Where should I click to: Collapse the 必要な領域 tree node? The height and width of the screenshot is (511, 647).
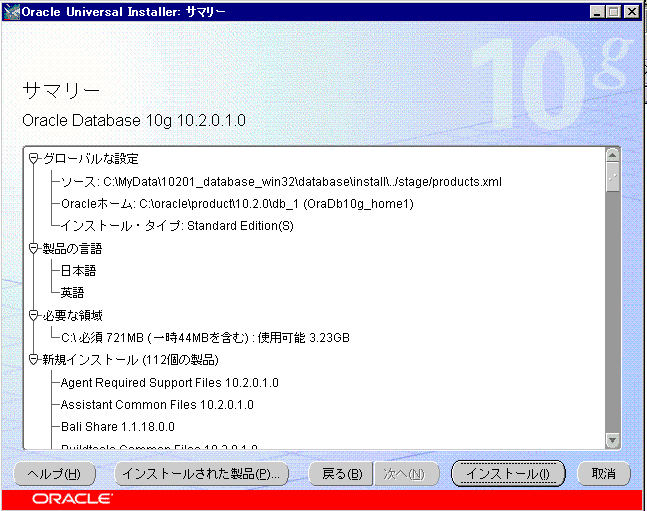click(33, 316)
